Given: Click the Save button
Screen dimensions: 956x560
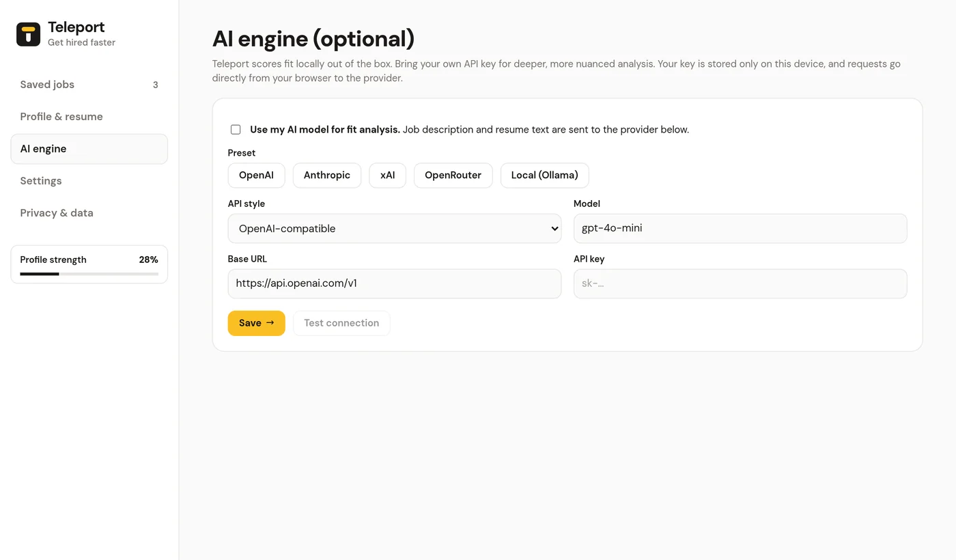Looking at the screenshot, I should point(257,323).
